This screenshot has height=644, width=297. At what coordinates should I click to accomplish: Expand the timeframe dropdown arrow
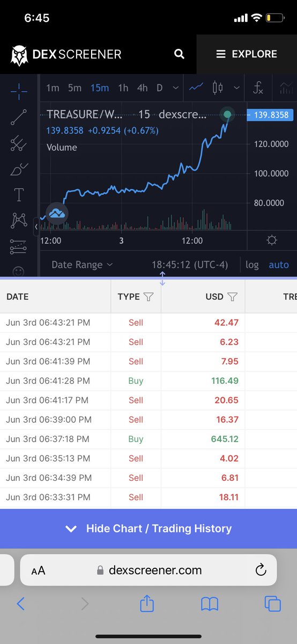175,88
